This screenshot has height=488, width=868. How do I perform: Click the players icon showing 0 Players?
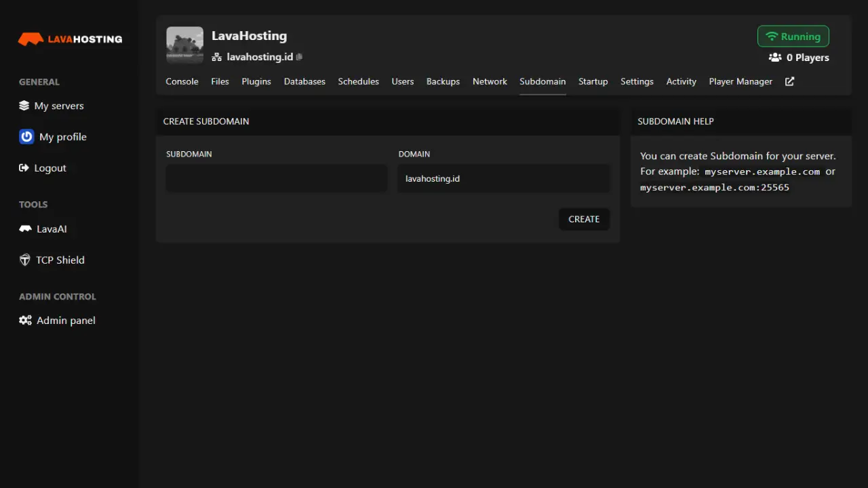click(x=774, y=58)
